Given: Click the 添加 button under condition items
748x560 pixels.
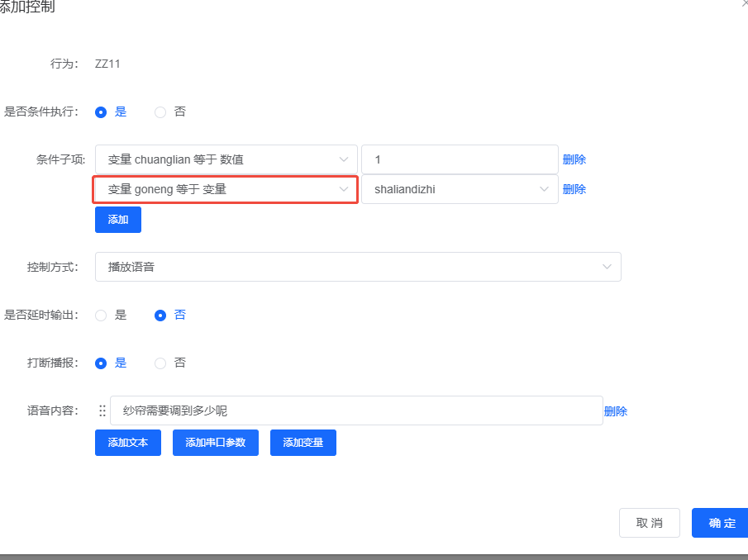Looking at the screenshot, I should tap(117, 219).
